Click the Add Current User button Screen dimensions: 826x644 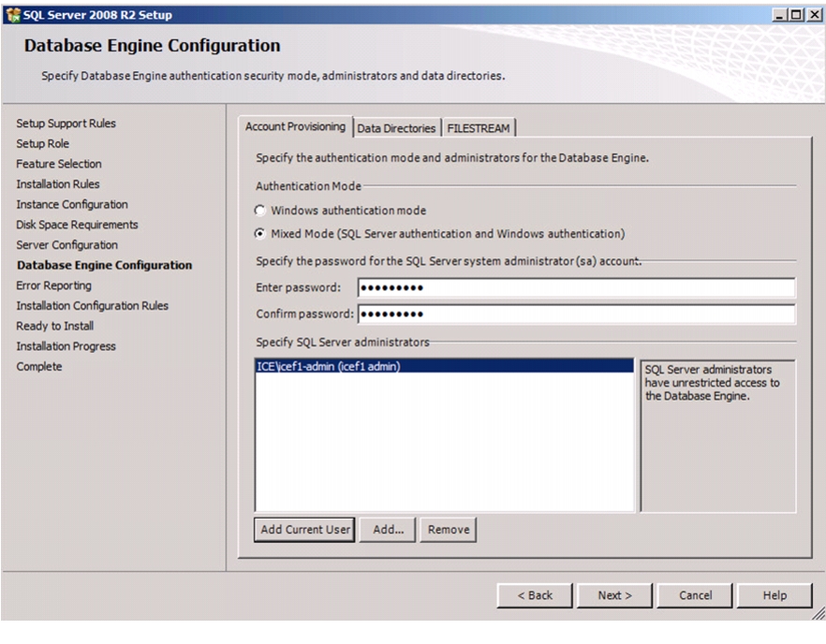(304, 530)
